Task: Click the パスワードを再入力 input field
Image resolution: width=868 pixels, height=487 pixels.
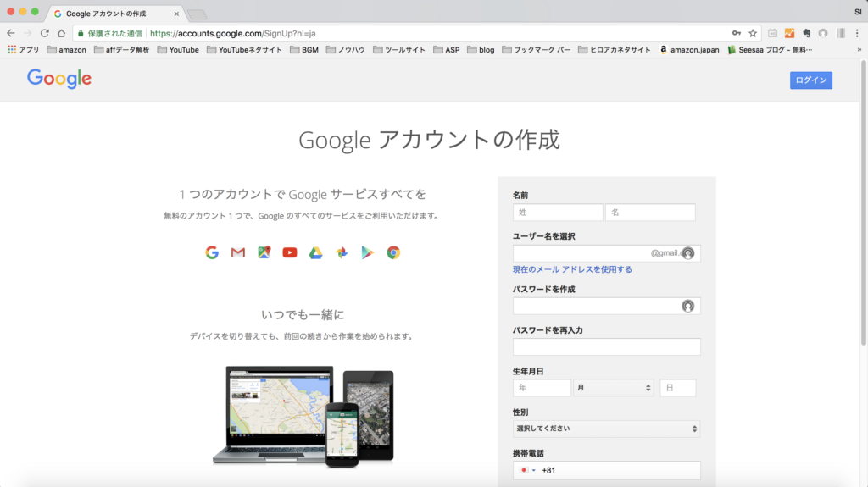Action: click(607, 347)
